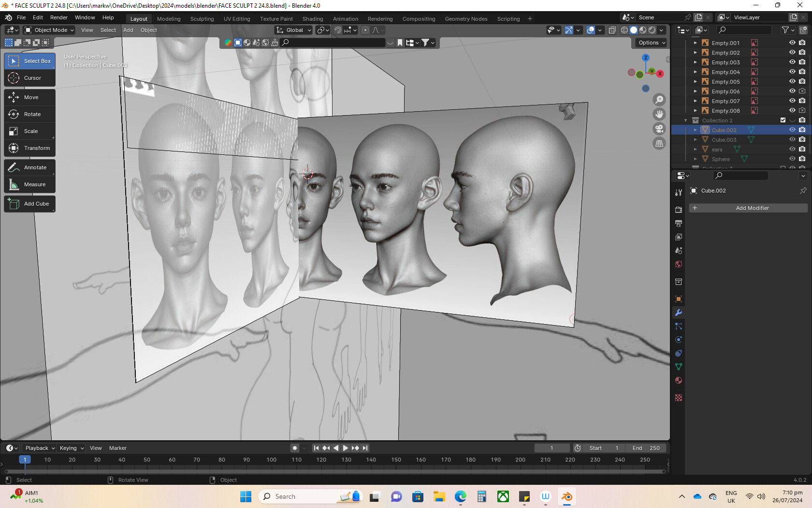The height and width of the screenshot is (508, 812).
Task: Click the Add Modifier button
Action: (748, 208)
